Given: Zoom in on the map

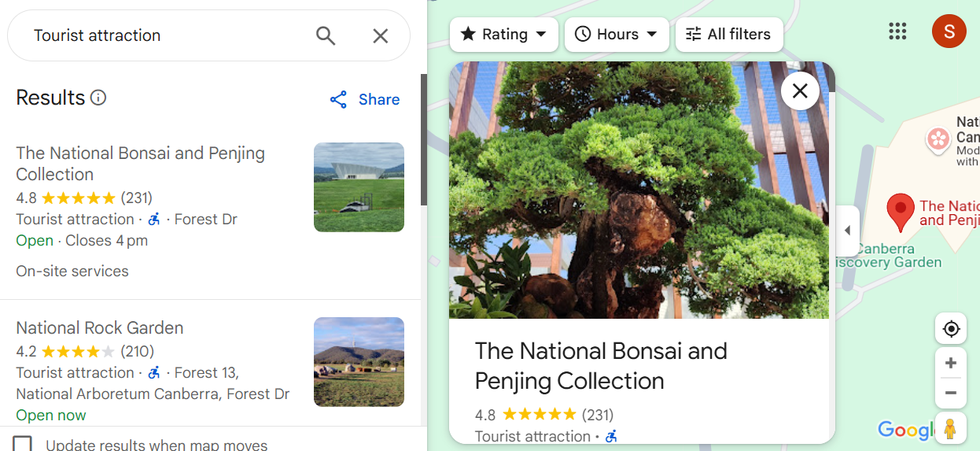Looking at the screenshot, I should [951, 363].
